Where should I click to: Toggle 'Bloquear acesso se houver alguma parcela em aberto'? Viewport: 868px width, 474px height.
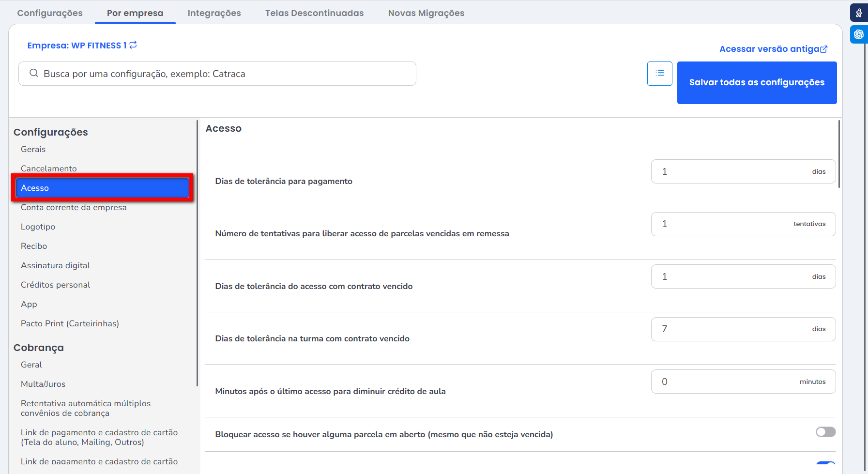[825, 432]
